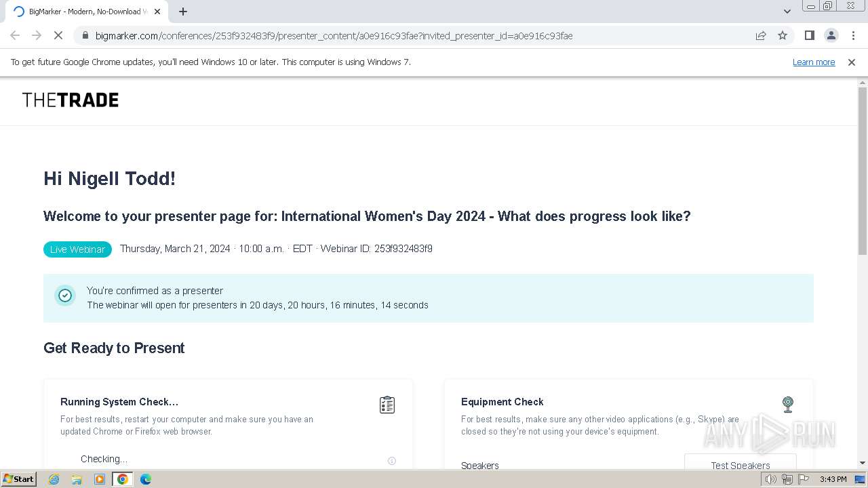Image resolution: width=868 pixels, height=488 pixels.
Task: Open the system check clipboard icon
Action: (x=387, y=405)
